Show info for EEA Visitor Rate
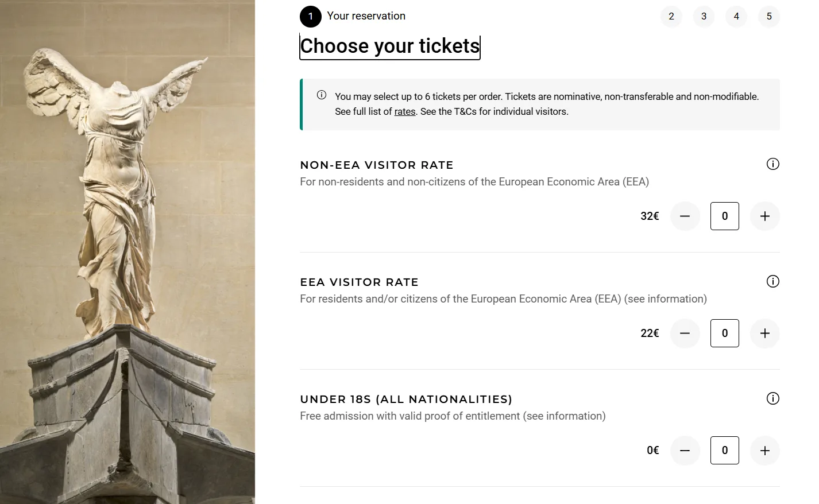 tap(772, 281)
